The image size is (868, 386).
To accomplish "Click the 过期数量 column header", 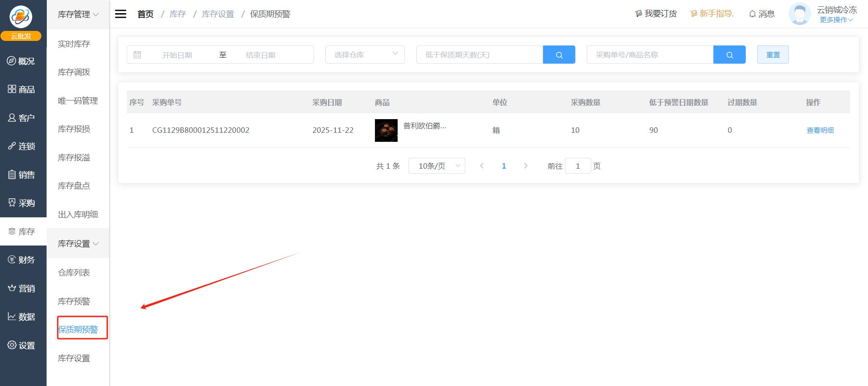I will [743, 102].
